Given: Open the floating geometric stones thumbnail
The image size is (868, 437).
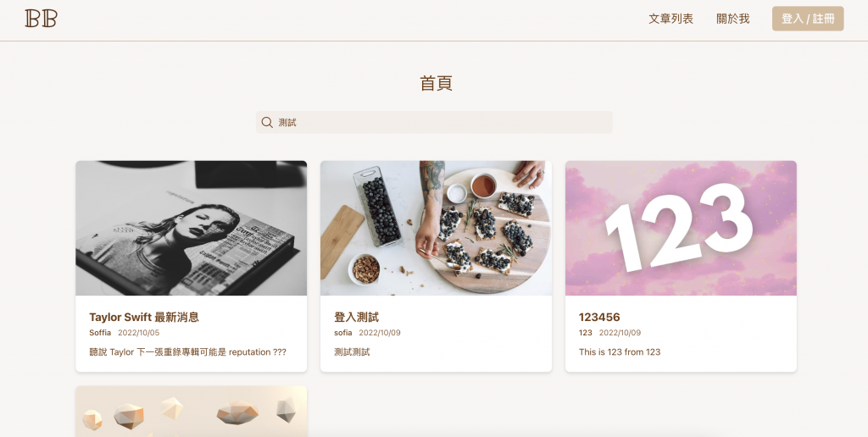Looking at the screenshot, I should click(191, 412).
